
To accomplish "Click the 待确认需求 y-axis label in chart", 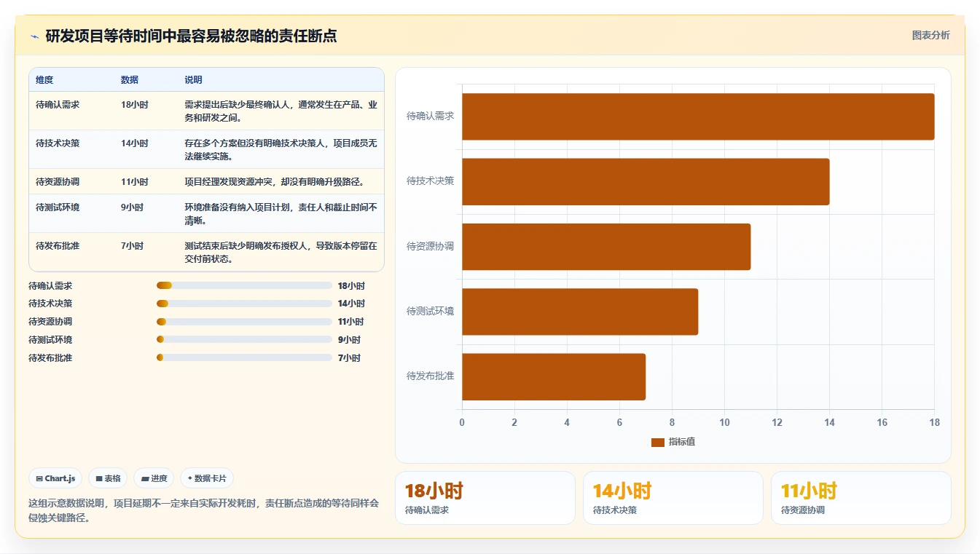I will (x=430, y=116).
